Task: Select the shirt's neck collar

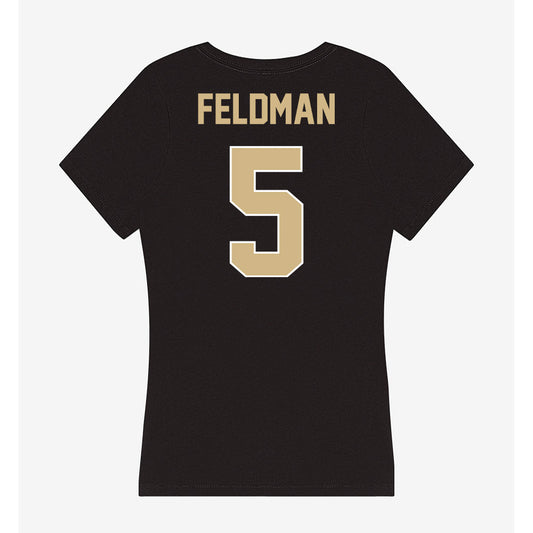Action: pyautogui.click(x=266, y=56)
